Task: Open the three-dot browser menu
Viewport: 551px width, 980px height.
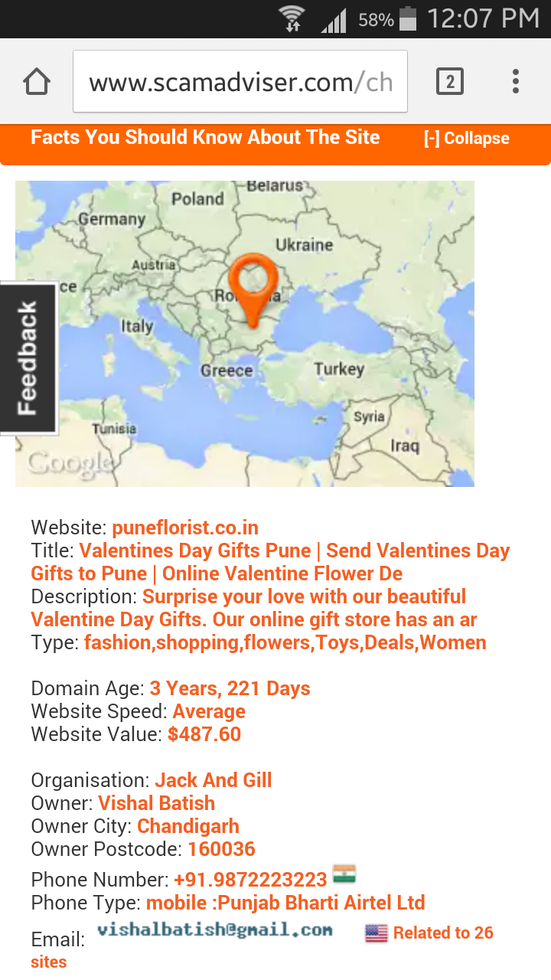Action: [516, 81]
